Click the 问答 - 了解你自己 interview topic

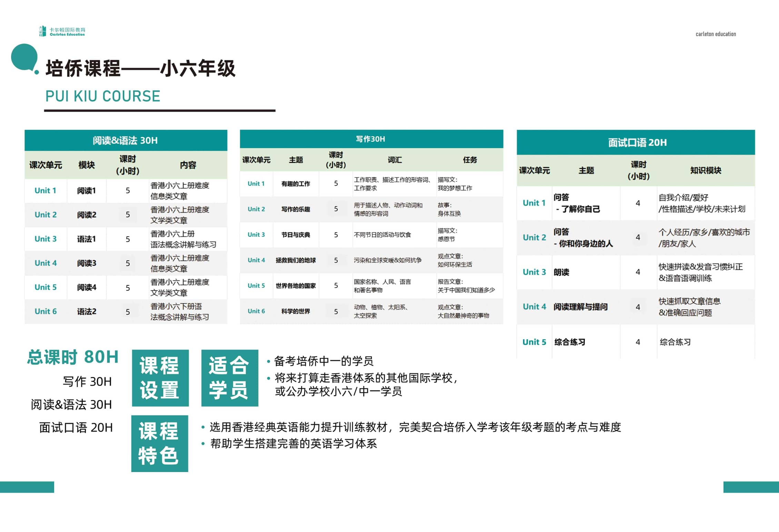click(x=586, y=203)
